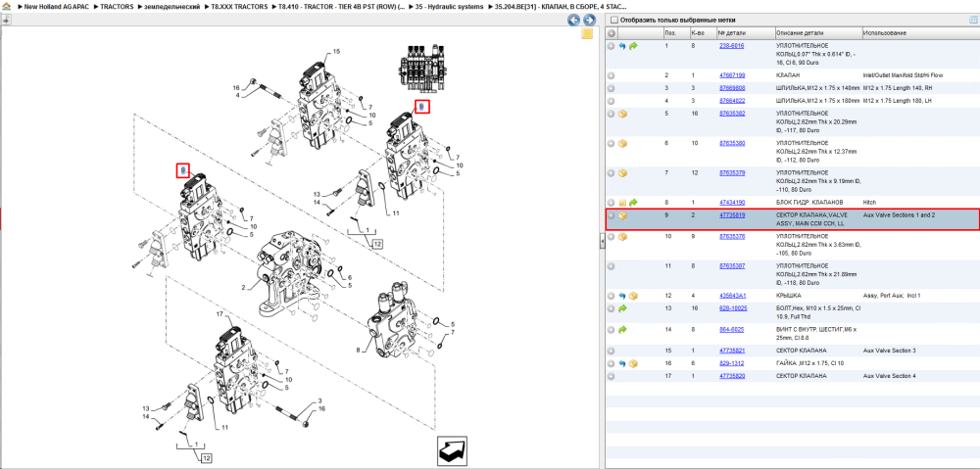
Task: Click plus icon in row 47667199
Action: (612, 75)
